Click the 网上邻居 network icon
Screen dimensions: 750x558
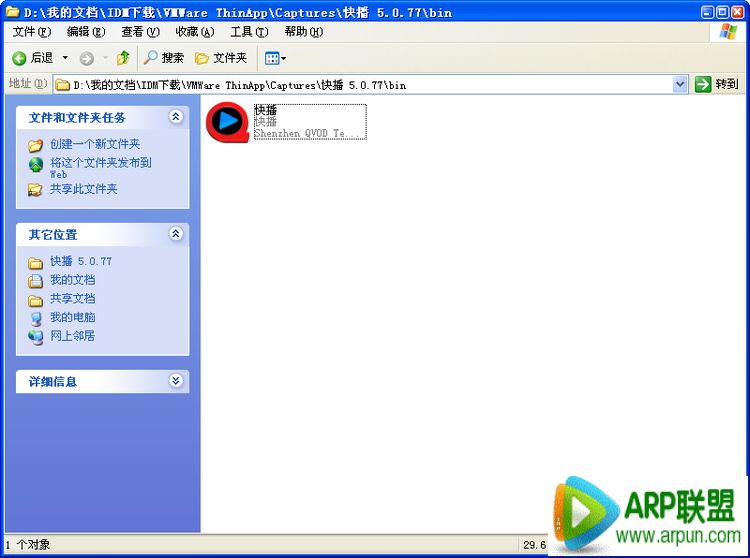(36, 337)
